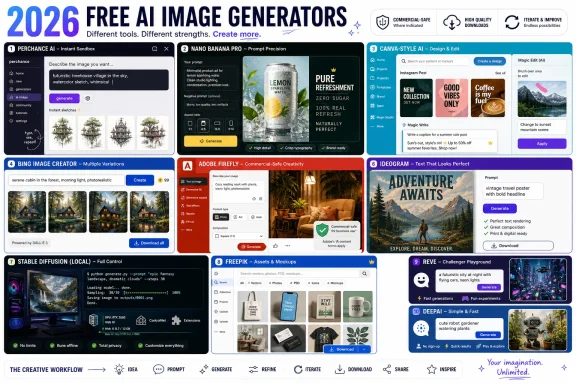Open the Home item in Canva-style sidebar
The image size is (576, 384).
tap(378, 60)
